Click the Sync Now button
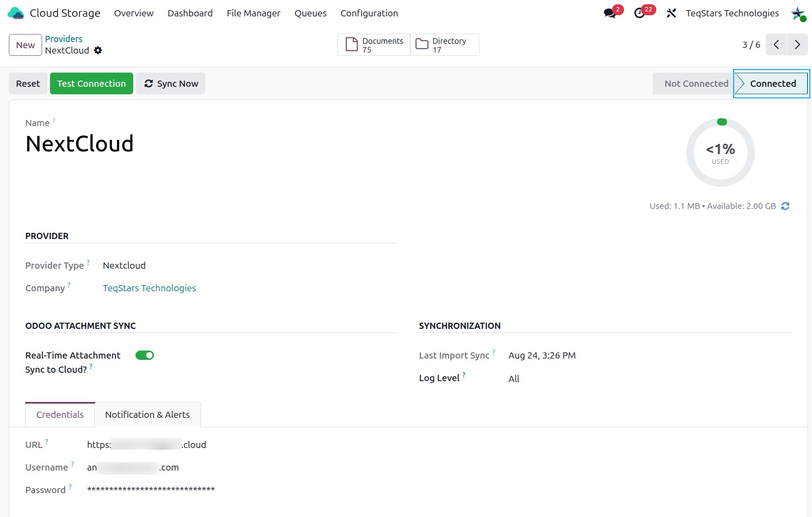The width and height of the screenshot is (812, 517). click(x=170, y=84)
